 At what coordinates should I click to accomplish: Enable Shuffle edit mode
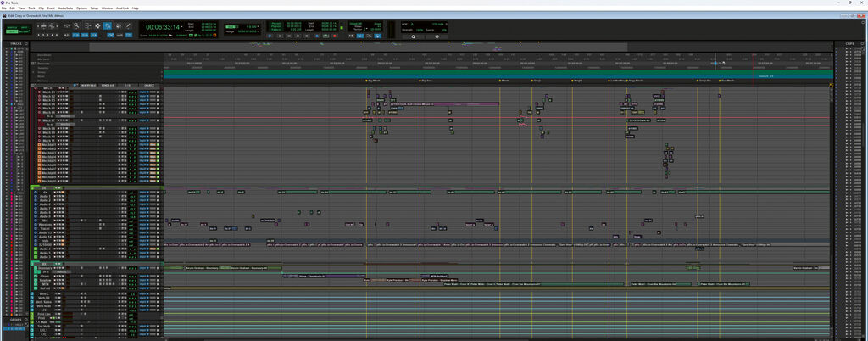click(12, 25)
